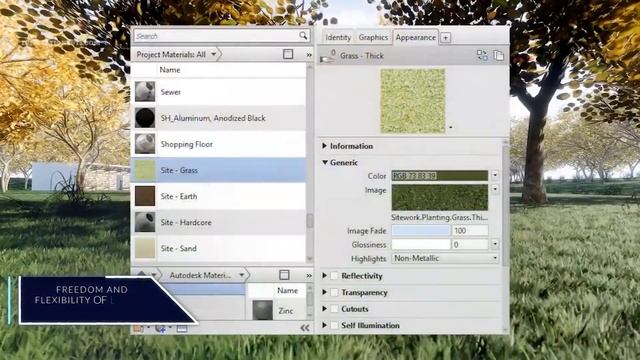Switch to the Graphics tab

pos(373,38)
